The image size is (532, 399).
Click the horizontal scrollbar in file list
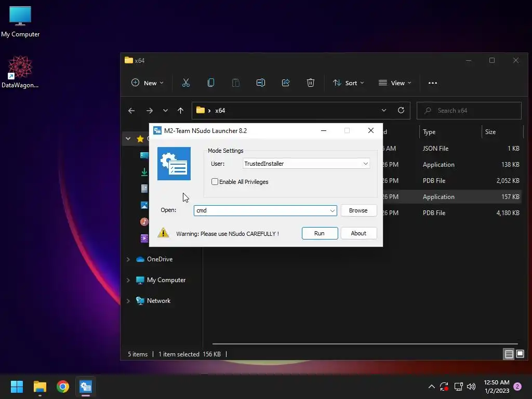[x=365, y=344]
